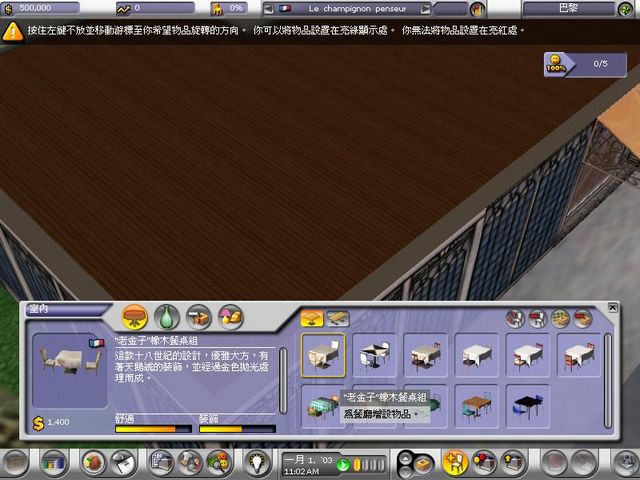Image resolution: width=640 pixels, height=480 pixels.
Task: Click the Le champignon penseur restaurant name
Action: [x=357, y=9]
